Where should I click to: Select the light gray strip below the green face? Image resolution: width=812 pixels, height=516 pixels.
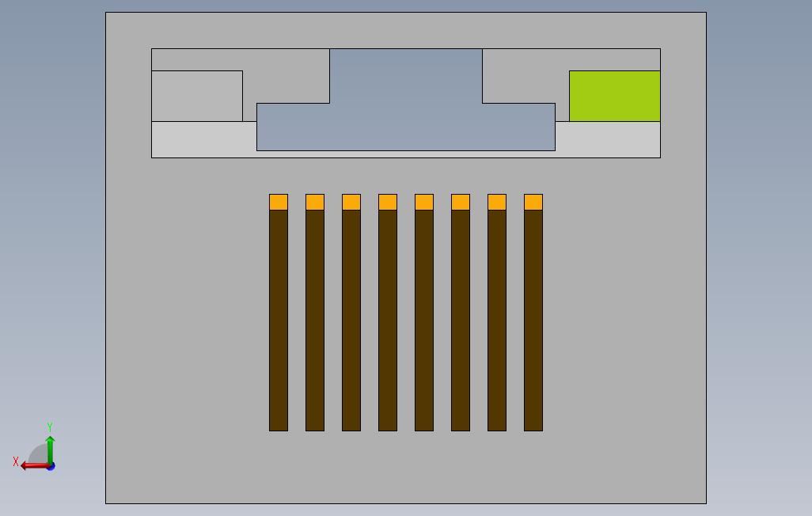point(608,139)
